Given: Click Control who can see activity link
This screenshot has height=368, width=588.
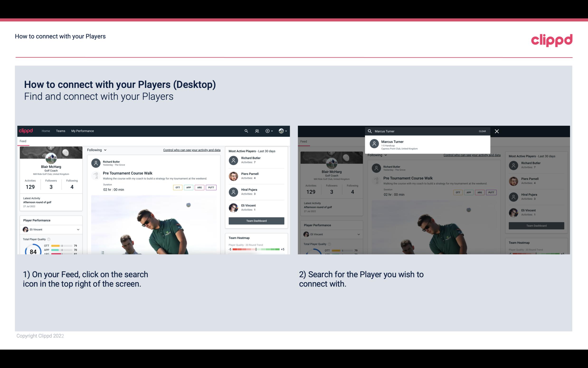Looking at the screenshot, I should pyautogui.click(x=191, y=150).
